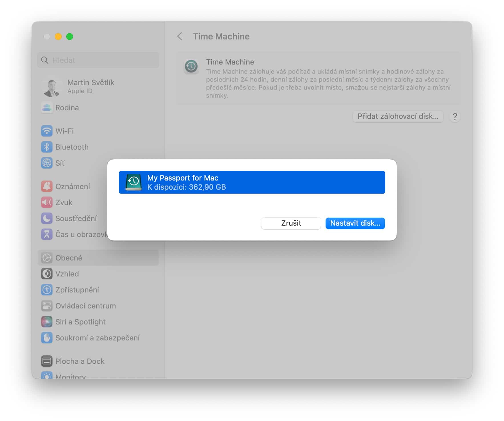Image resolution: width=504 pixels, height=421 pixels.
Task: Cancel the dialog with Zrušit
Action: pyautogui.click(x=291, y=223)
